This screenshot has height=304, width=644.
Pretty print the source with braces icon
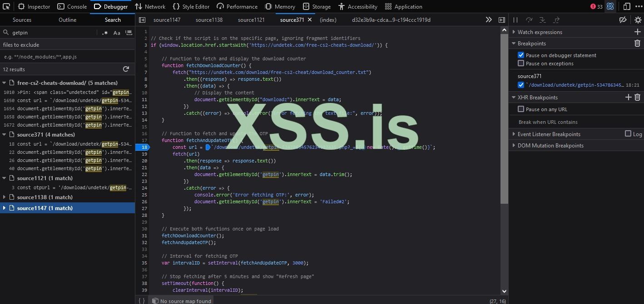pos(142,300)
